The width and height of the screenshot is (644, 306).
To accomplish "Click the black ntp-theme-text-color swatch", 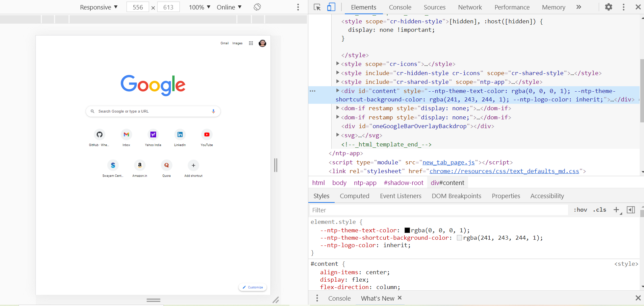I will click(x=407, y=230).
